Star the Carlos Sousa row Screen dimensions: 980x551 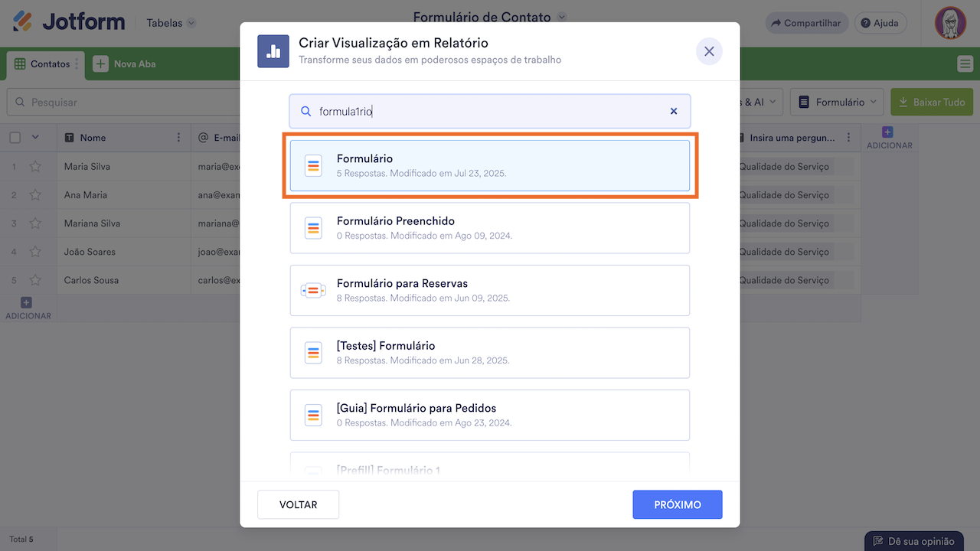[x=35, y=280]
